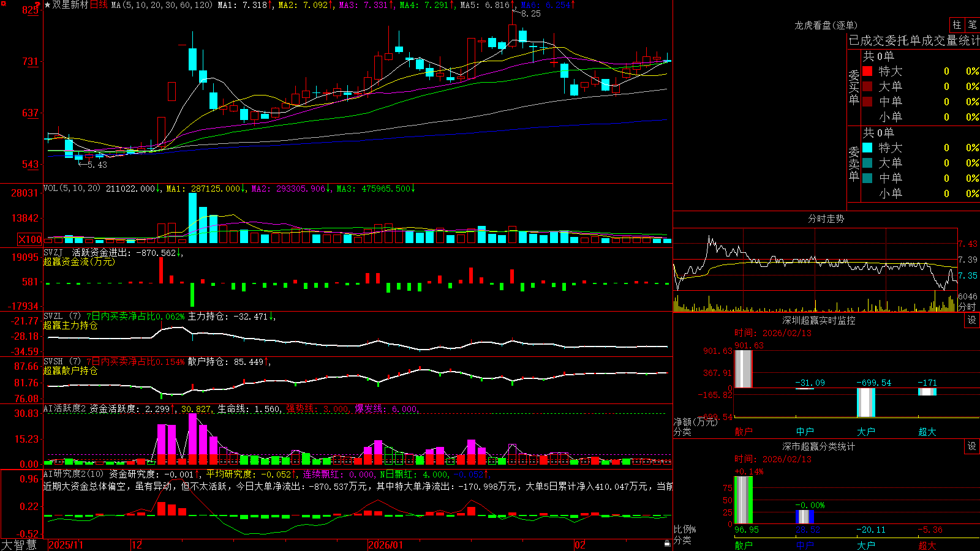Click 02 month marker on time axis

(580, 545)
